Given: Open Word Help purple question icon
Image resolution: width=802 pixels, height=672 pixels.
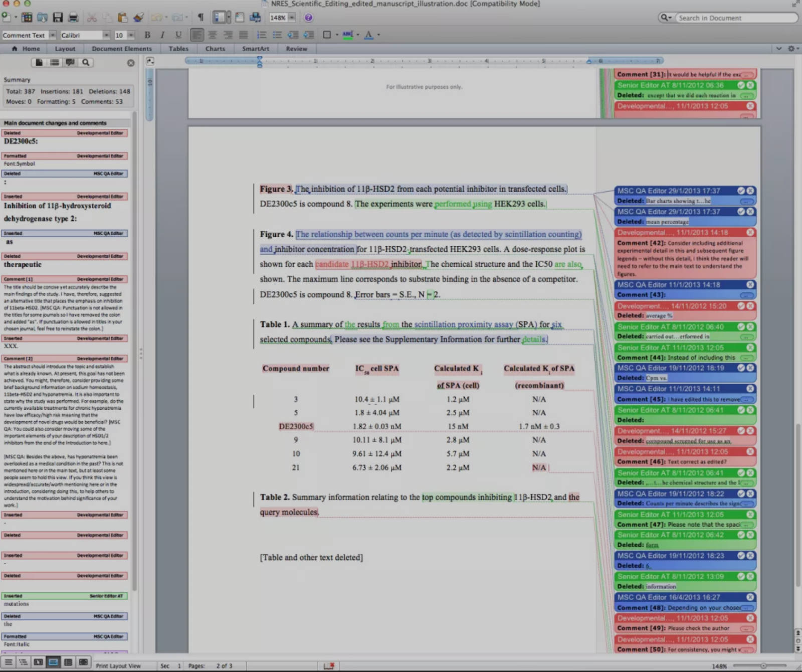Looking at the screenshot, I should pos(308,18).
